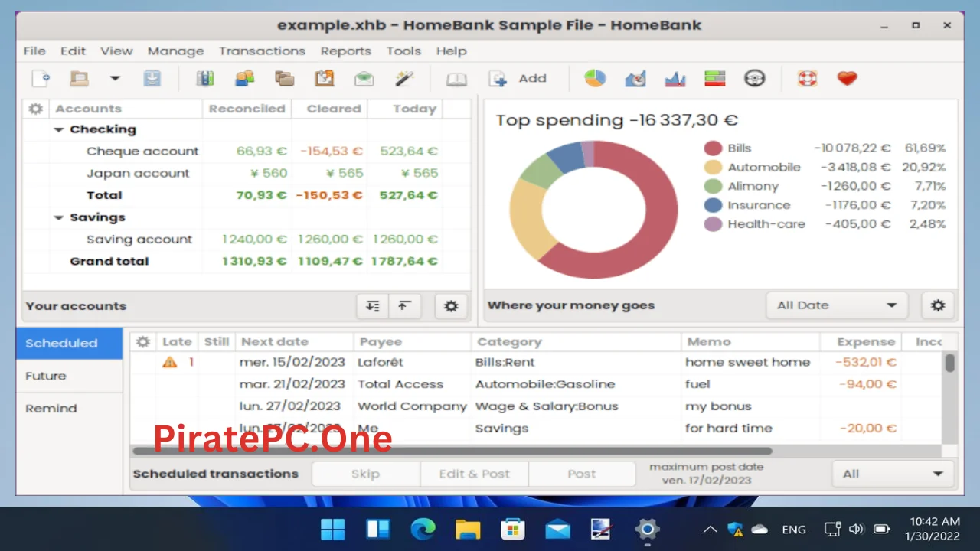980x551 pixels.
Task: Switch to the Scheduled tab
Action: 69,344
